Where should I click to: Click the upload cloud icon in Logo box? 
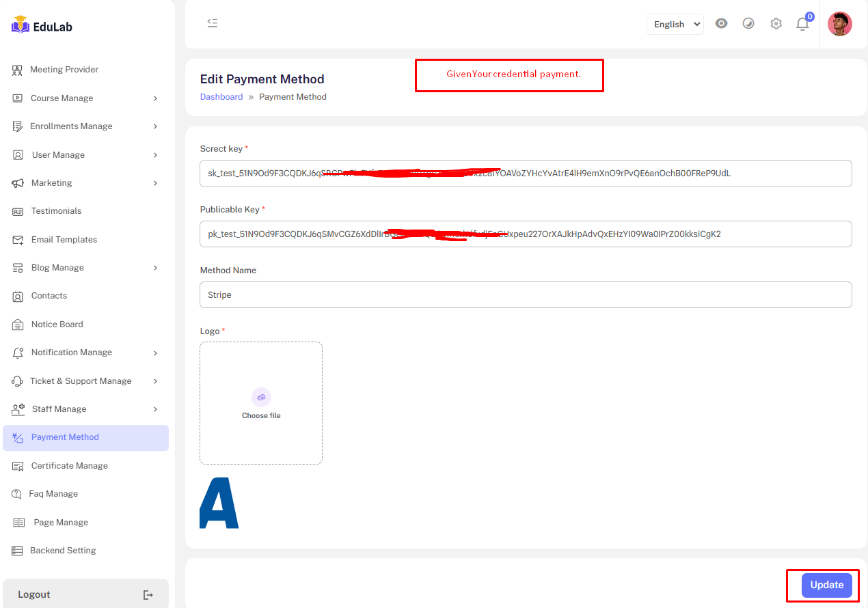[261, 397]
